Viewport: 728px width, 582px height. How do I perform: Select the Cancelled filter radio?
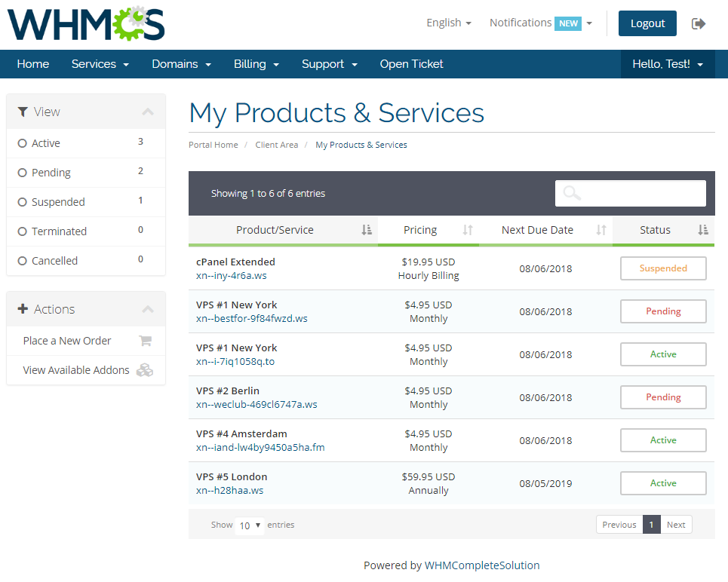pyautogui.click(x=22, y=261)
